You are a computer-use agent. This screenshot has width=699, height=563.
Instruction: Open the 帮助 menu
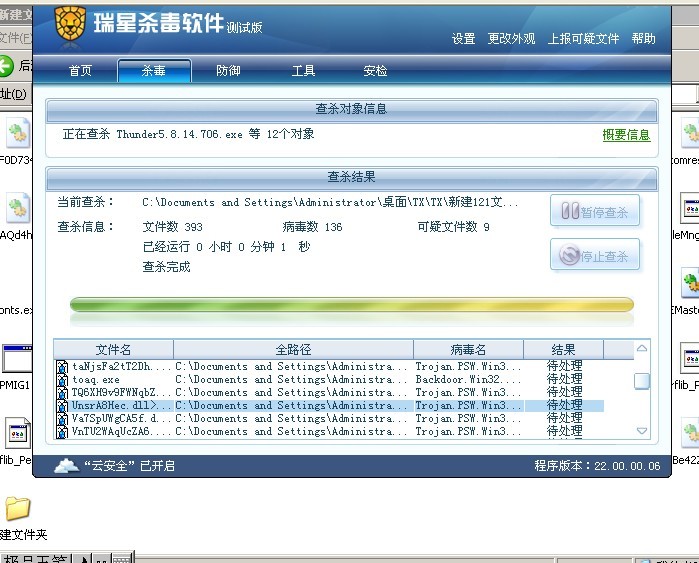pos(643,39)
